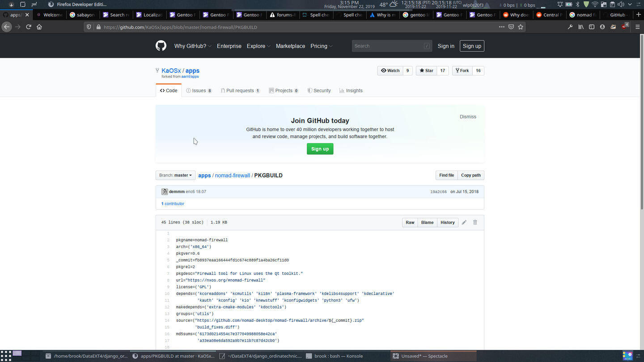The height and width of the screenshot is (362, 644).
Task: Dismiss the Join GitHub banner
Action: pyautogui.click(x=468, y=117)
